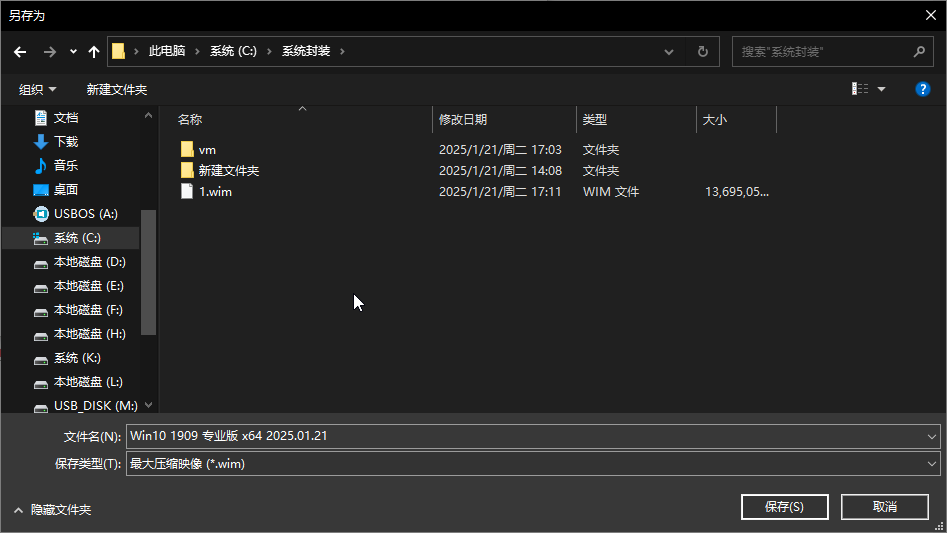Sort files by 修改日期 column
The width and height of the screenshot is (947, 533).
click(463, 120)
